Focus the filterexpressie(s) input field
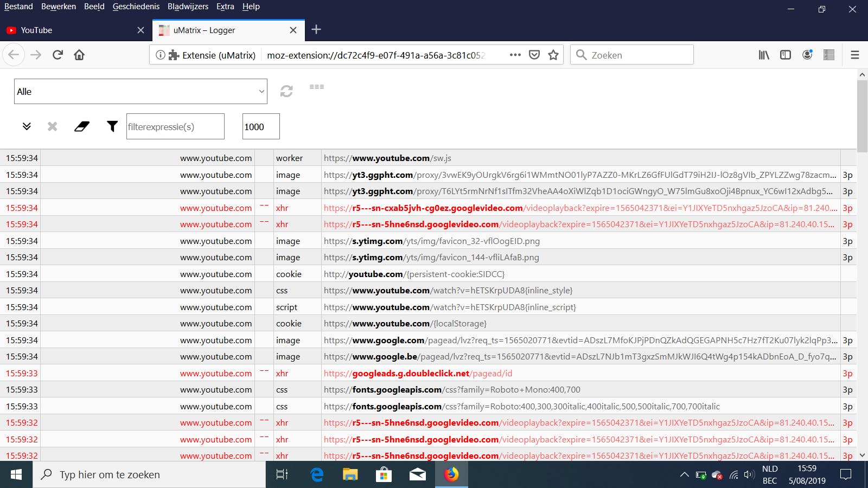The height and width of the screenshot is (488, 868). [x=175, y=126]
